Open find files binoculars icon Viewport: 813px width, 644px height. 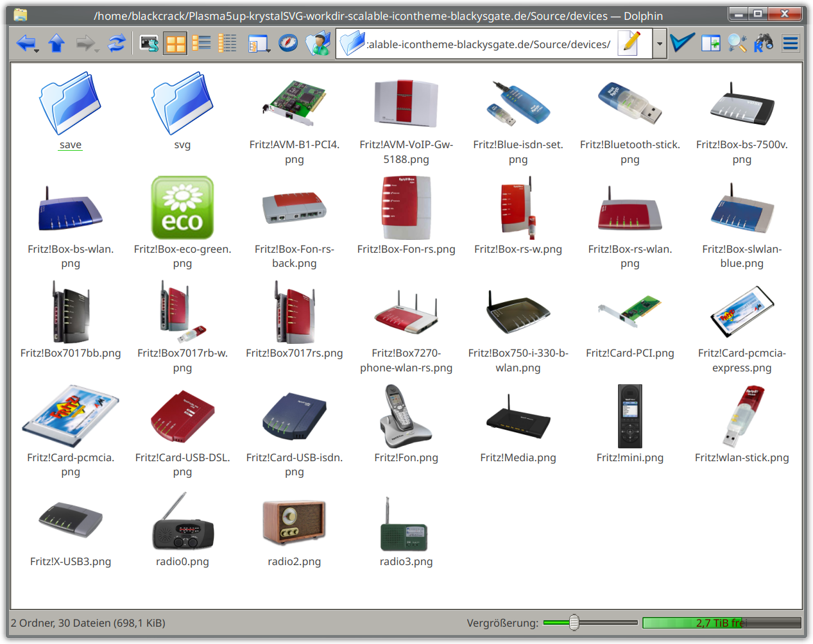tap(763, 44)
